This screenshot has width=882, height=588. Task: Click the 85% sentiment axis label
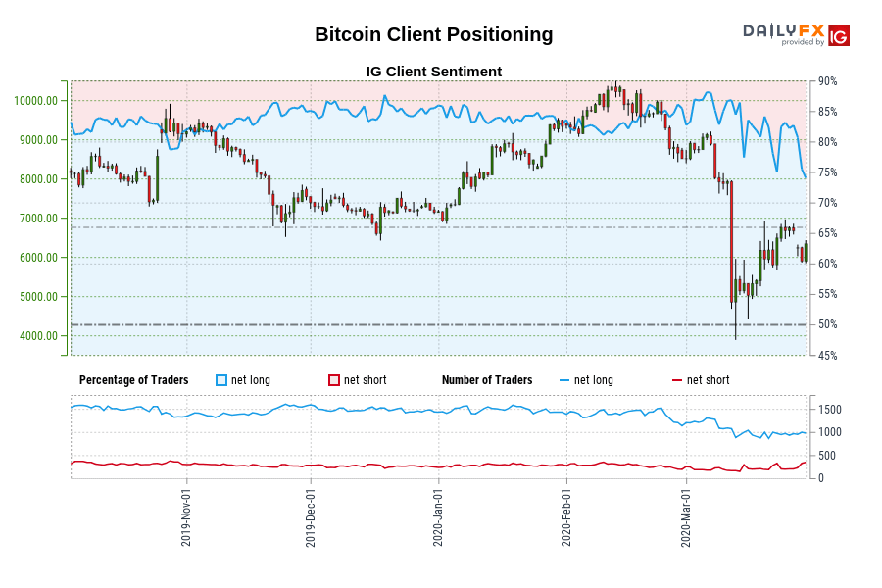(x=827, y=112)
